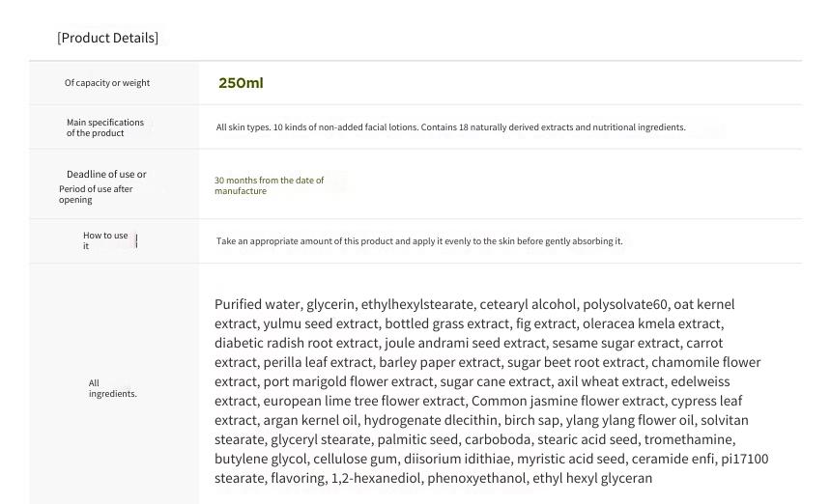Click the 'All ingredients.' label

point(112,388)
